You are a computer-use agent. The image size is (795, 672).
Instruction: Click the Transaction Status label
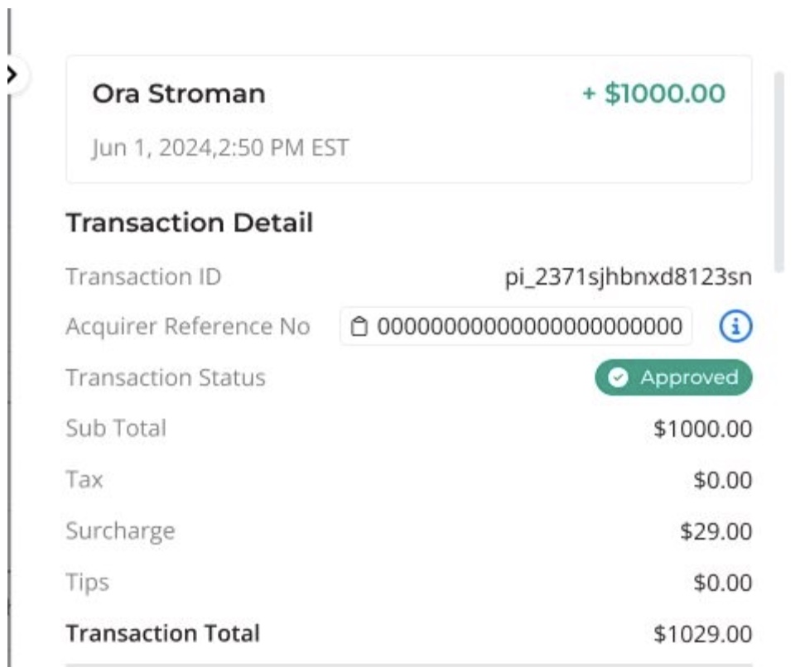pos(166,377)
